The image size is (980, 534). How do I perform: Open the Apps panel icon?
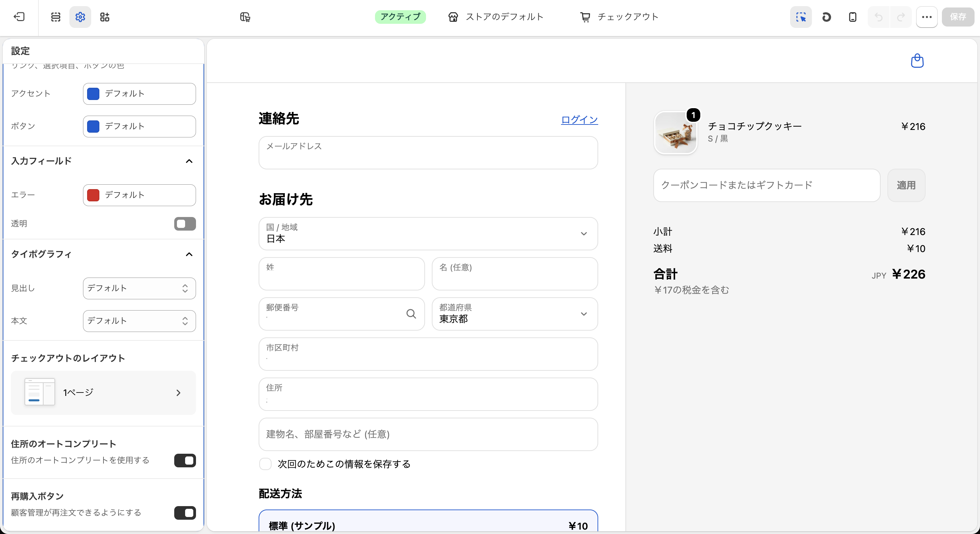[x=104, y=17]
